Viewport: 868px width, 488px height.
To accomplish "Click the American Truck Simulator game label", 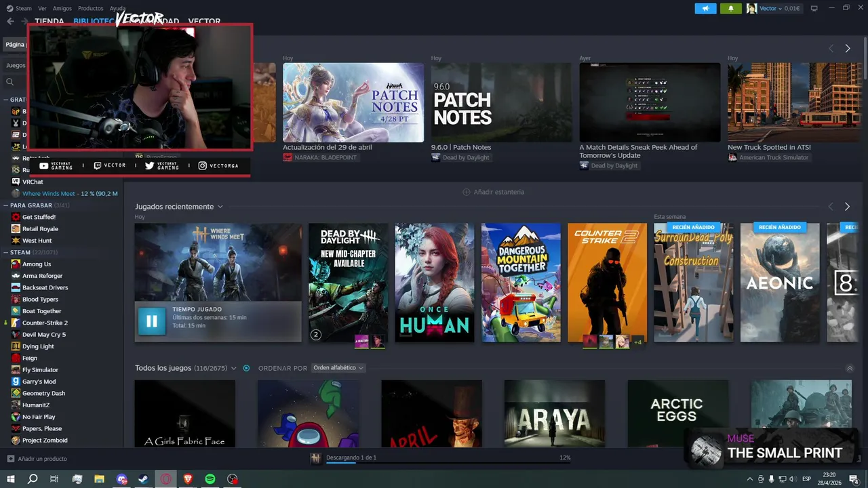I will click(768, 157).
